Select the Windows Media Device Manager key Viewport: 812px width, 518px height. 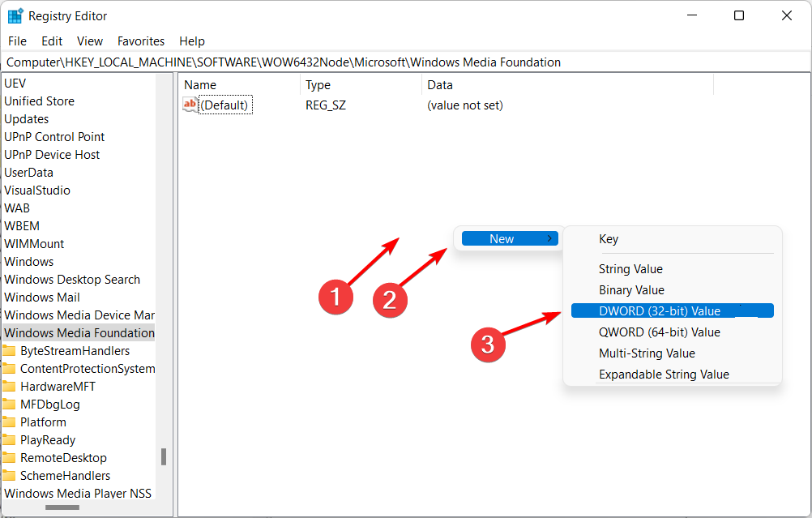(79, 315)
